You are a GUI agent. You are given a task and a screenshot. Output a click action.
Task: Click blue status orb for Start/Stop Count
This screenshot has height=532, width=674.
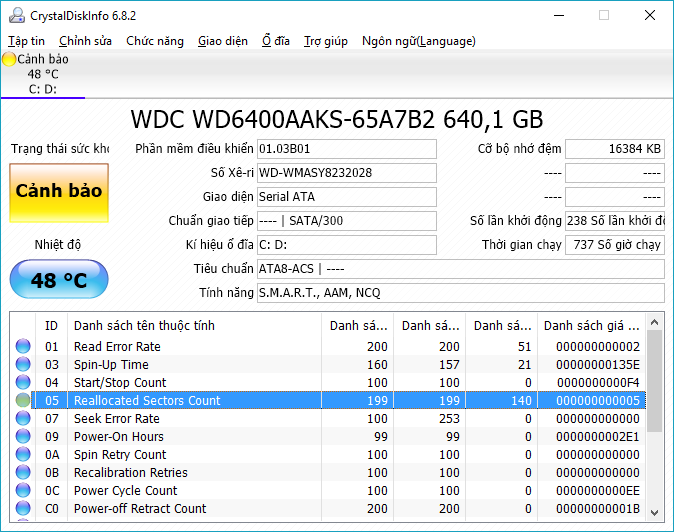[x=23, y=382]
